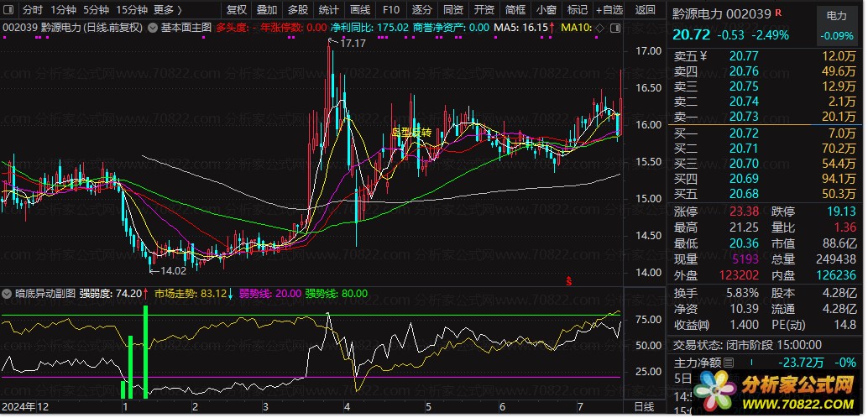Viewport: 868px width, 418px height.
Task: Activate the 画线 drawing tool
Action: pyautogui.click(x=360, y=10)
